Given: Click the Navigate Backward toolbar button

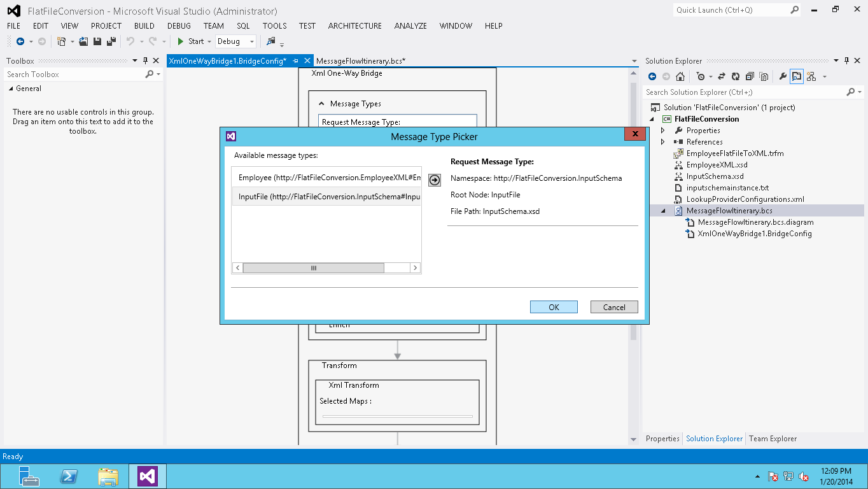Looking at the screenshot, I should [x=20, y=41].
